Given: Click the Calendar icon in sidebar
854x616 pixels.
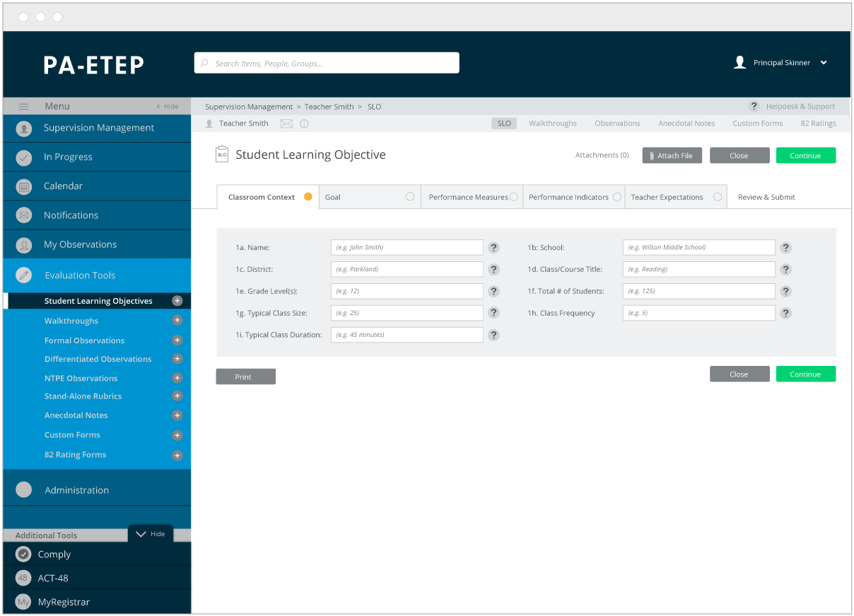Looking at the screenshot, I should (24, 186).
